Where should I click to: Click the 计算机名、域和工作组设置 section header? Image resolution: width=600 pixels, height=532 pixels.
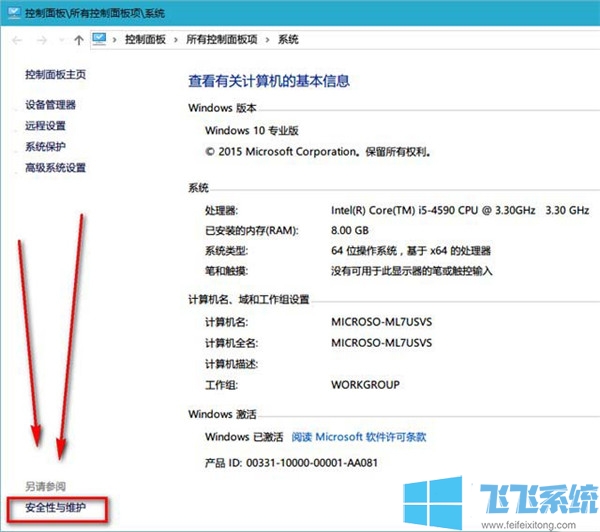[x=248, y=300]
